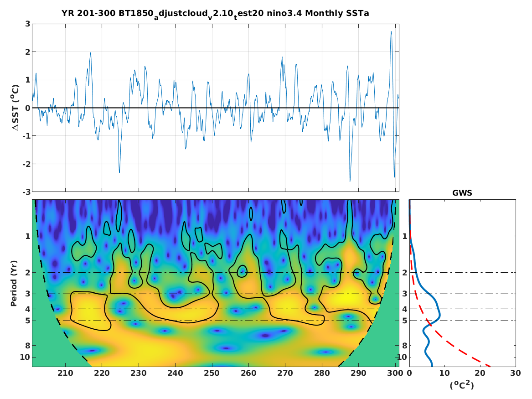Viewport: 532px width, 399px height.
Task: Click the x-axis tick label 210
Action: coord(65,373)
